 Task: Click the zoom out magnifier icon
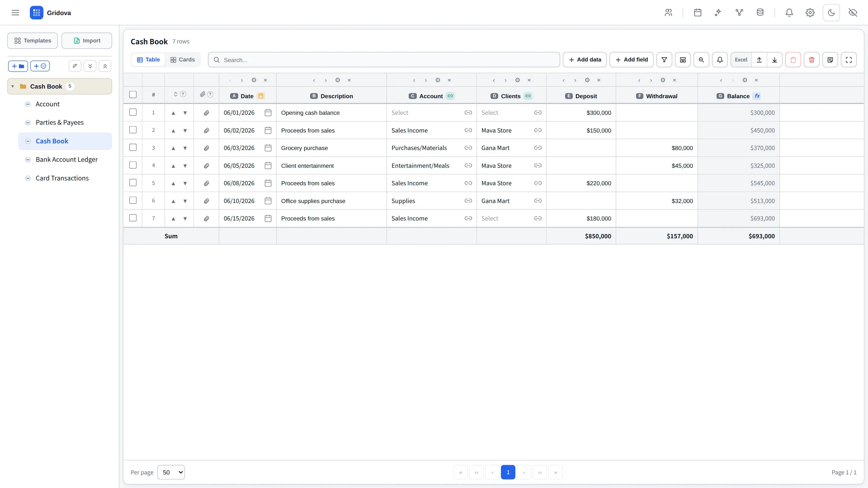click(x=701, y=60)
